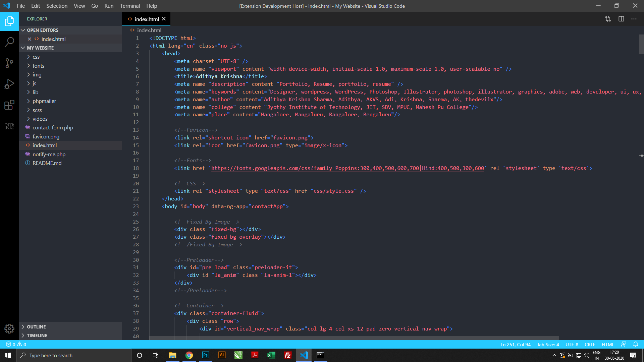Collapse the Open Editors section
644x362 pixels.
[42, 30]
